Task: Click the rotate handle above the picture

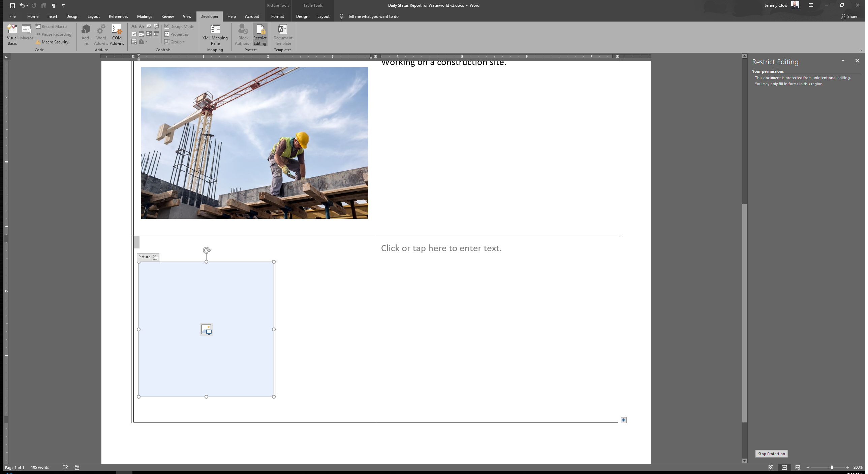Action: tap(207, 250)
